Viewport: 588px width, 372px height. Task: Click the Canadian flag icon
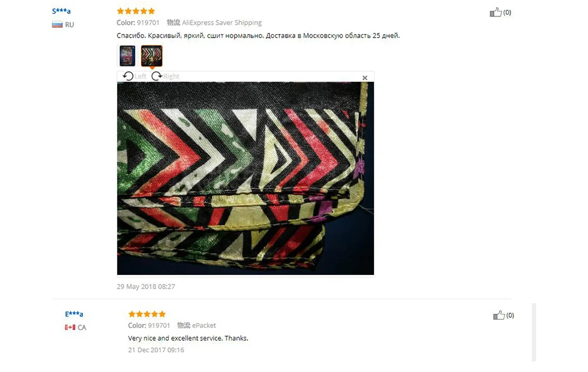point(70,327)
